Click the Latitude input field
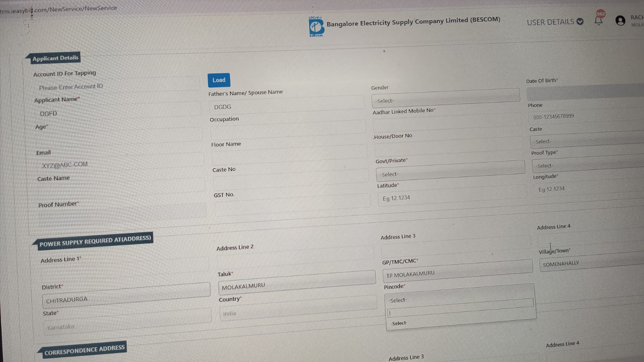 (452, 195)
